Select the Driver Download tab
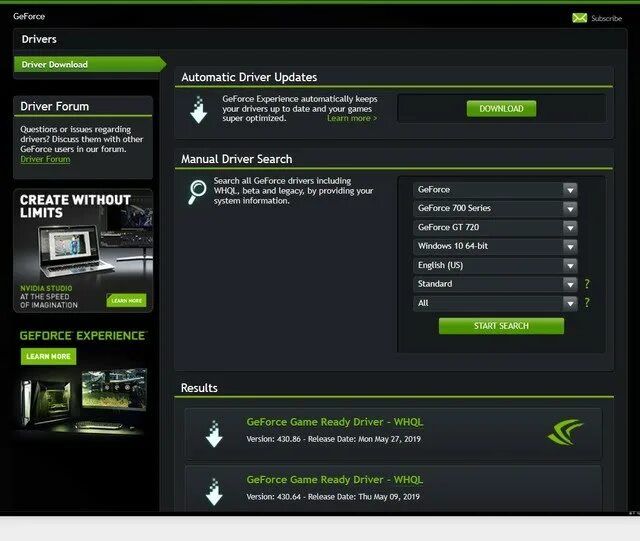 [90, 65]
